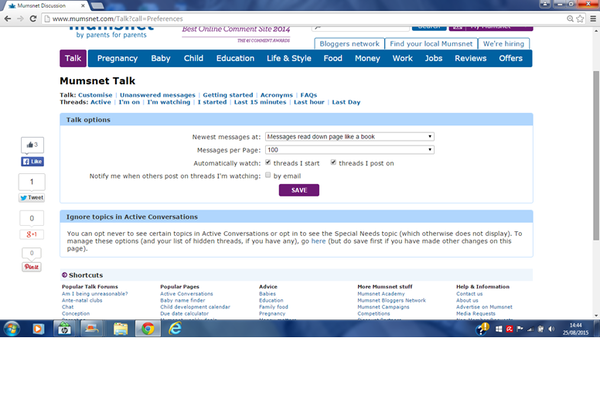Open the Work navigation tab

click(403, 58)
